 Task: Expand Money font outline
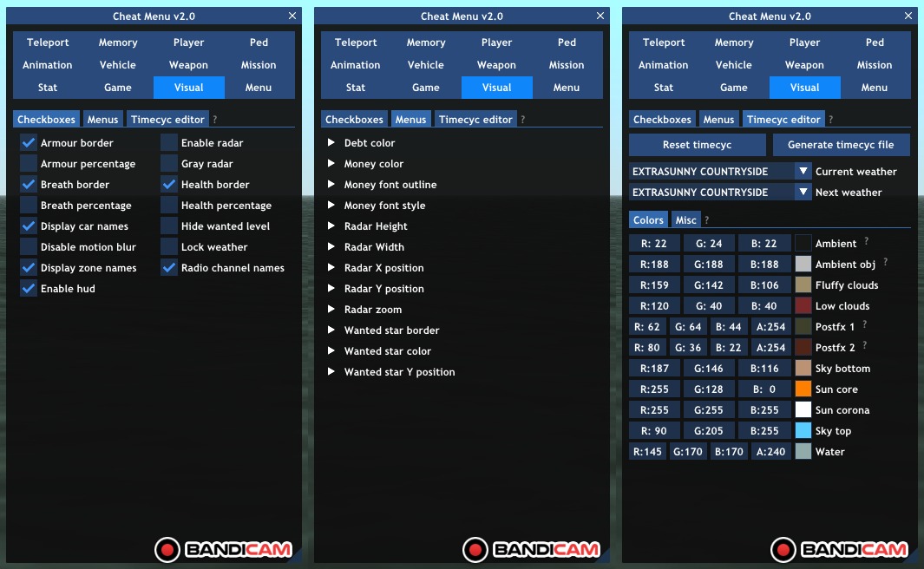pyautogui.click(x=331, y=185)
